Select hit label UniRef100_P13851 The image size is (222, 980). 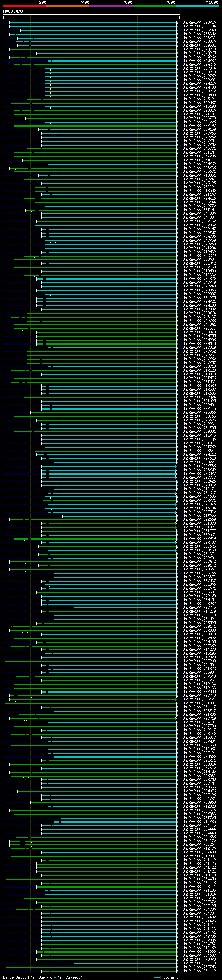(199, 175)
